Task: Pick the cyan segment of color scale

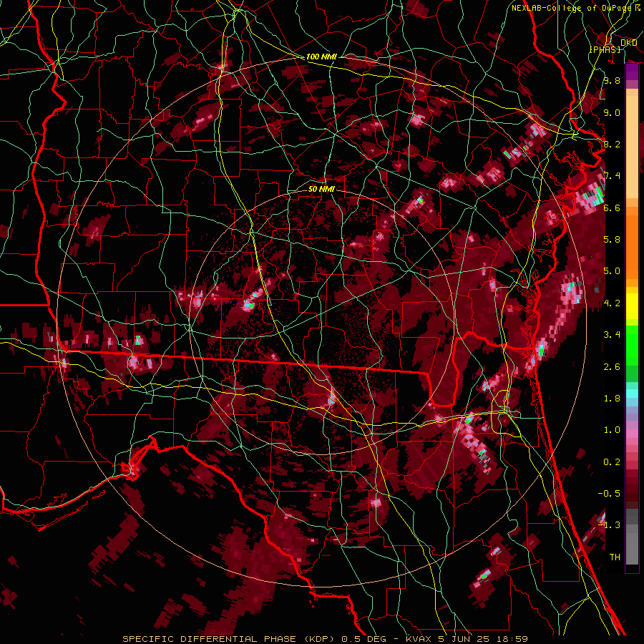Action: pos(632,394)
